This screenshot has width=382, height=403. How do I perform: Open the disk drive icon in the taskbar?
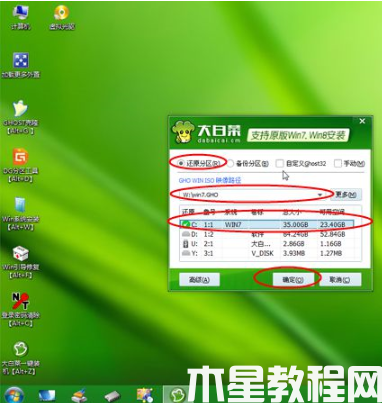pyautogui.click(x=112, y=396)
